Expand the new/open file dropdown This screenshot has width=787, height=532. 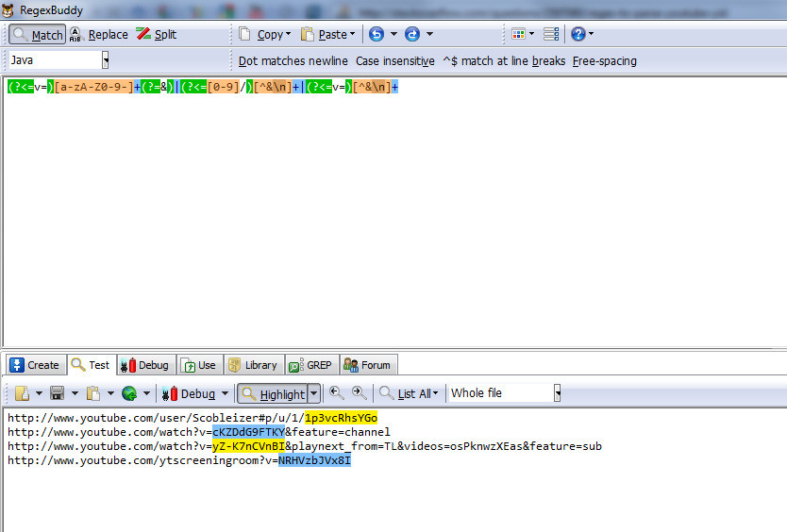click(39, 393)
